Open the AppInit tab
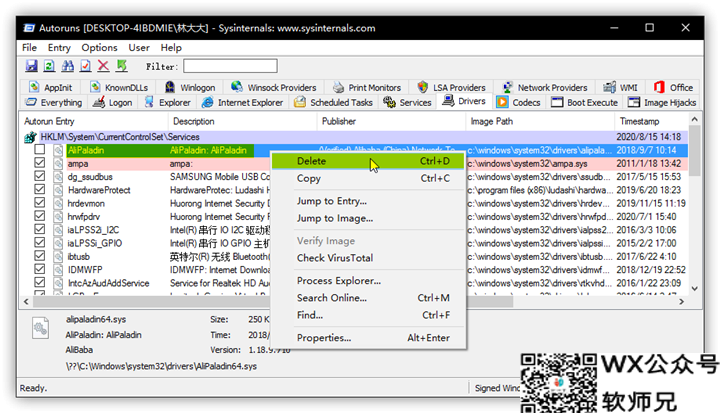Screen dimensions: 720x413 click(x=51, y=87)
